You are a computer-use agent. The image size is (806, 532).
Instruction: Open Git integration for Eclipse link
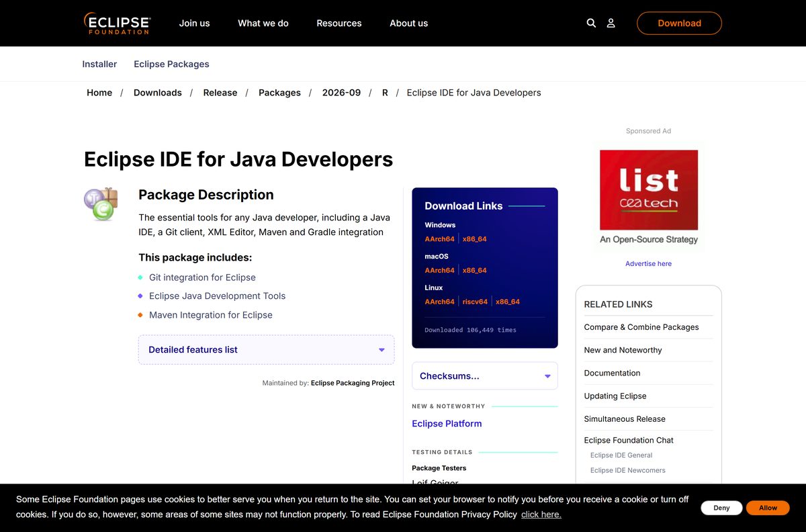202,277
